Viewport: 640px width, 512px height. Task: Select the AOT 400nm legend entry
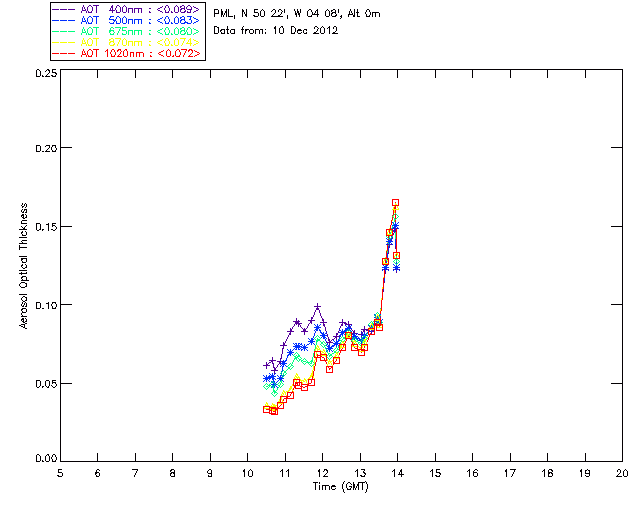point(127,9)
